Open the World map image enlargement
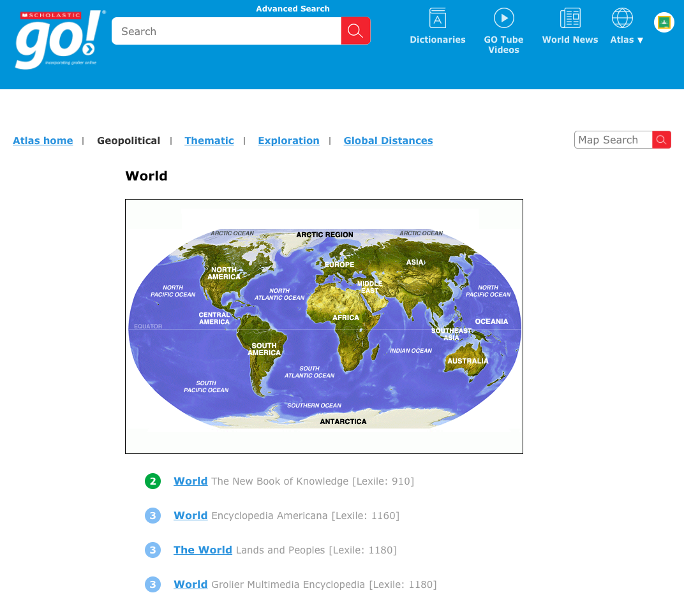Screen dimensions: 684x616 (x=323, y=325)
